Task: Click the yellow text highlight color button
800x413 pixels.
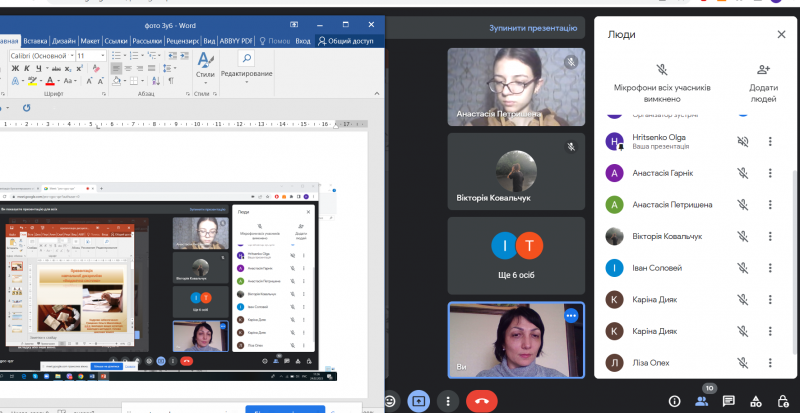Action: [33, 81]
